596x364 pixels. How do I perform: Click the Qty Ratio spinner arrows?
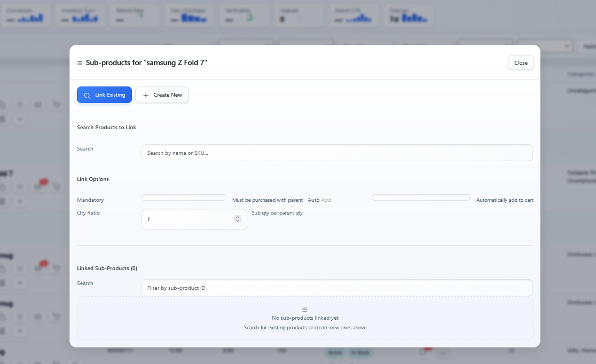pos(238,219)
